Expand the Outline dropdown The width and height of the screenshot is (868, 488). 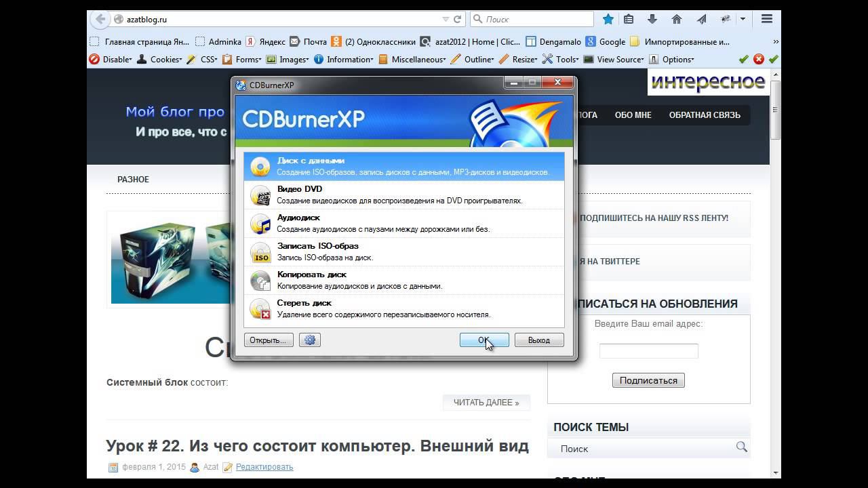473,59
